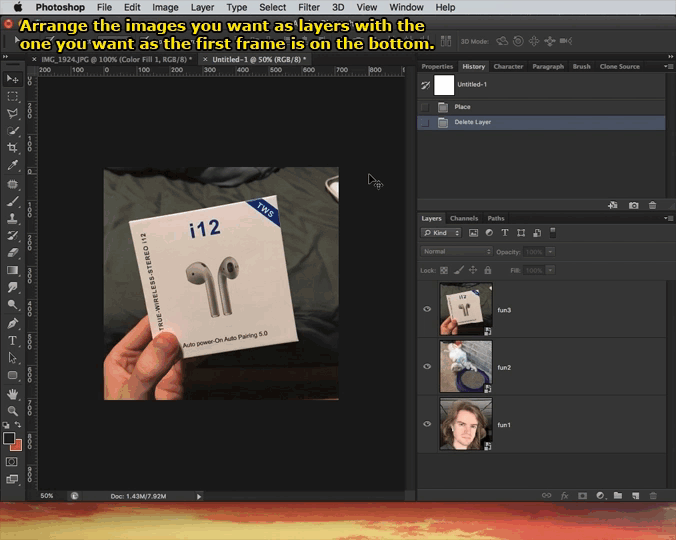
Task: Set history brush source at Place state
Action: (x=425, y=107)
